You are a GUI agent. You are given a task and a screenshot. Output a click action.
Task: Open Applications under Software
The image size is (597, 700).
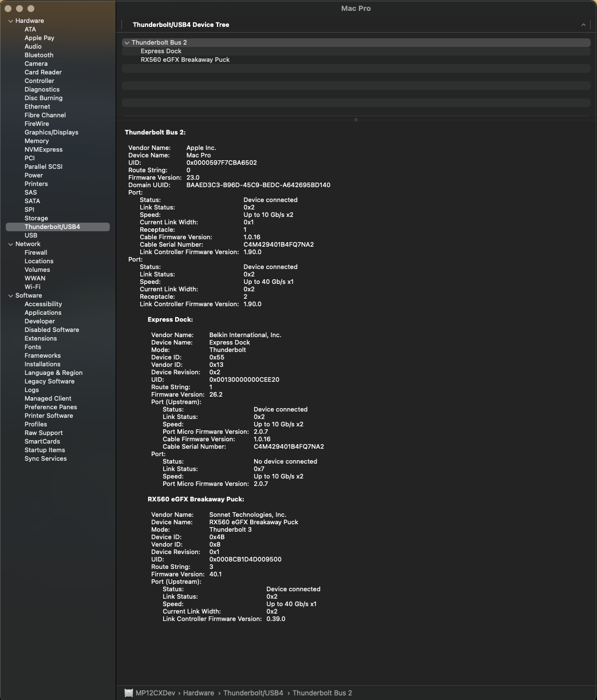pyautogui.click(x=43, y=313)
